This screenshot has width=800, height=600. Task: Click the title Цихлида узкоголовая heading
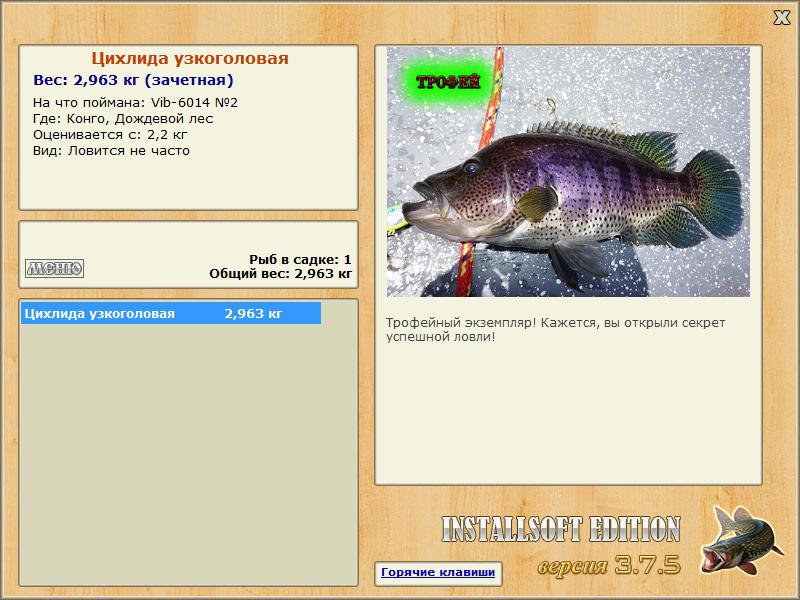coord(190,59)
